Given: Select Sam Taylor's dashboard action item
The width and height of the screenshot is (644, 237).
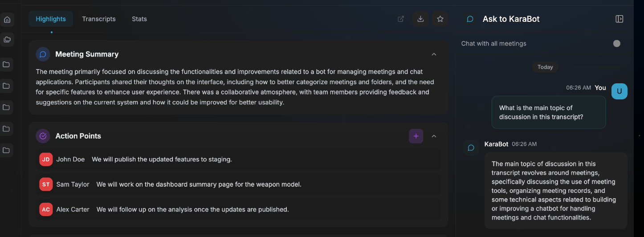Looking at the screenshot, I should pyautogui.click(x=199, y=184).
